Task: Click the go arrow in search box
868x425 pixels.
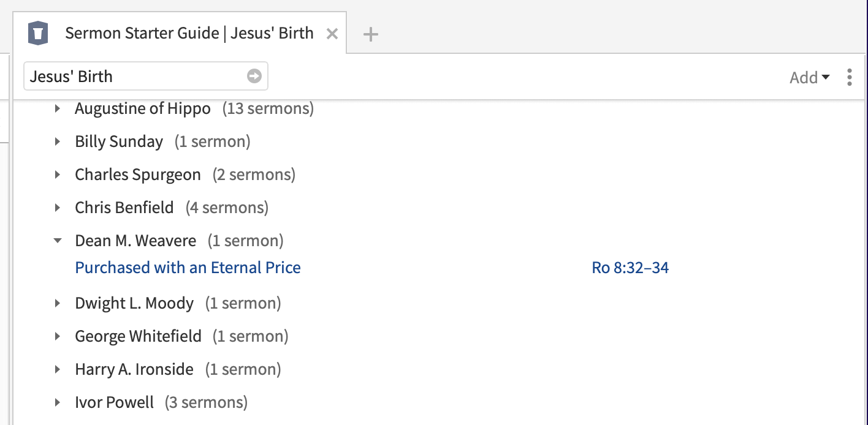Action: tap(254, 77)
